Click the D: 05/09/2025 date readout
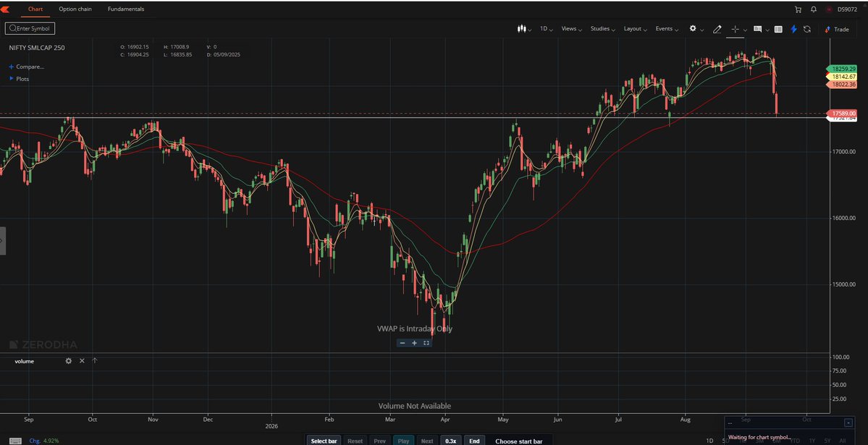Image resolution: width=868 pixels, height=445 pixels. click(224, 55)
